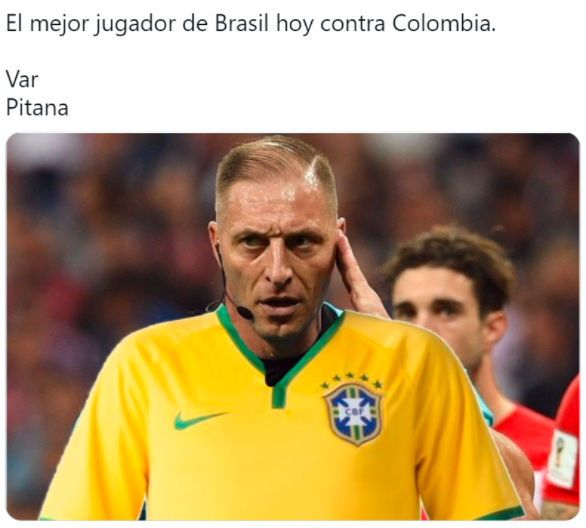Click the "CBF" letters inside the crest

(354, 412)
